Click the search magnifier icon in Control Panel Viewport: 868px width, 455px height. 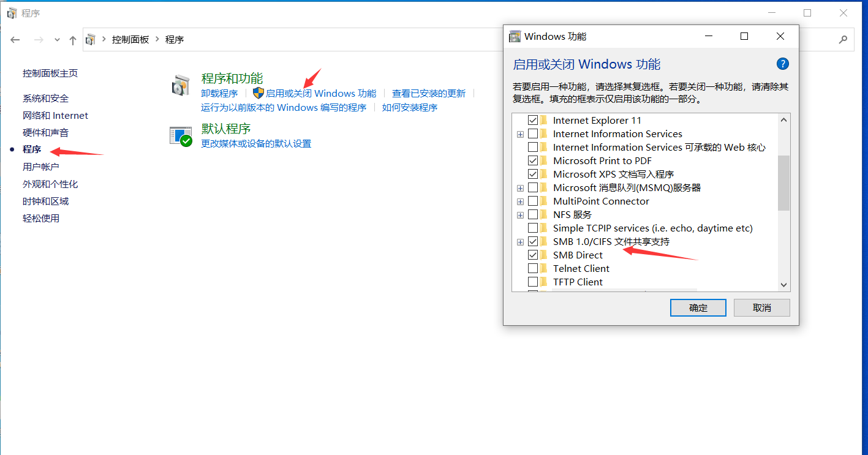pos(843,40)
